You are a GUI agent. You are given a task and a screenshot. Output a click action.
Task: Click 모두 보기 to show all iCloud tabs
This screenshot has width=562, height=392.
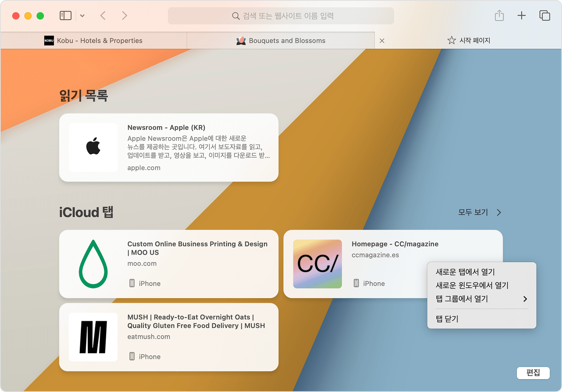[x=473, y=212]
